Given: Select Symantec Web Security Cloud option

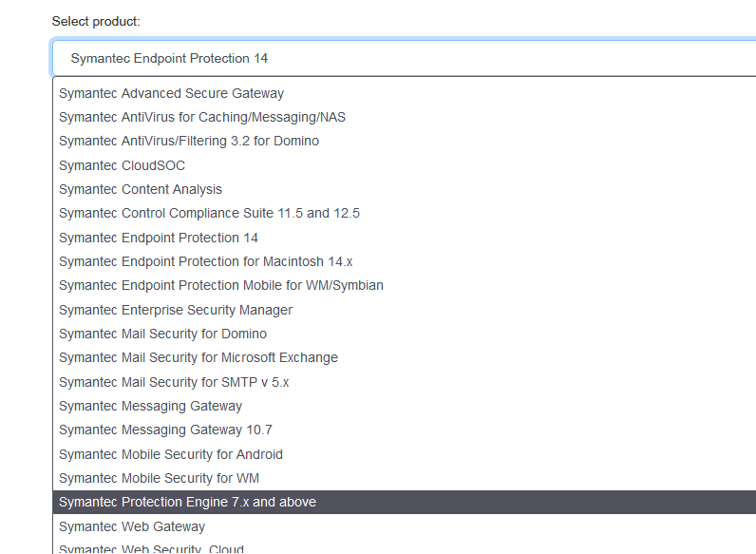Looking at the screenshot, I should click(x=404, y=548).
